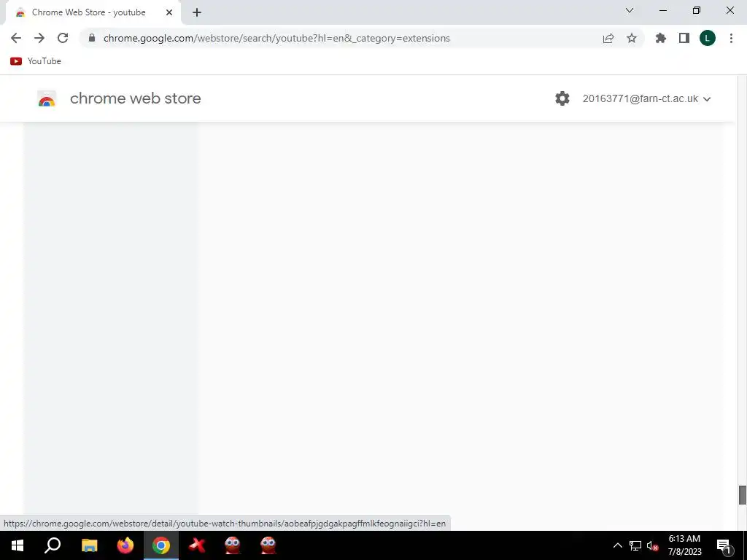Go back to the previous page
This screenshot has height=560, width=747.
16,38
